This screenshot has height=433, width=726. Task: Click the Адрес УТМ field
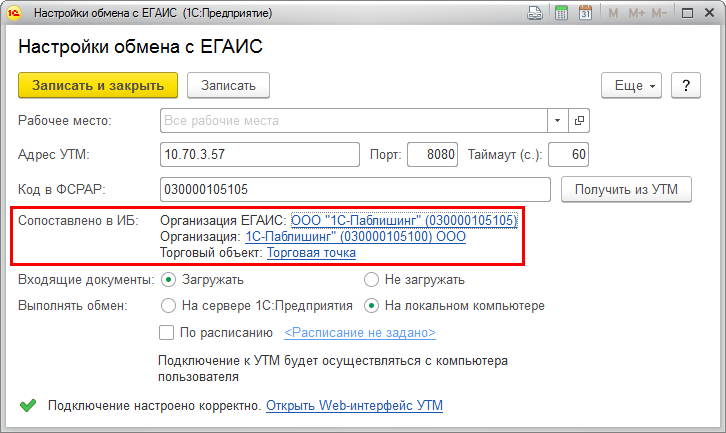[260, 154]
